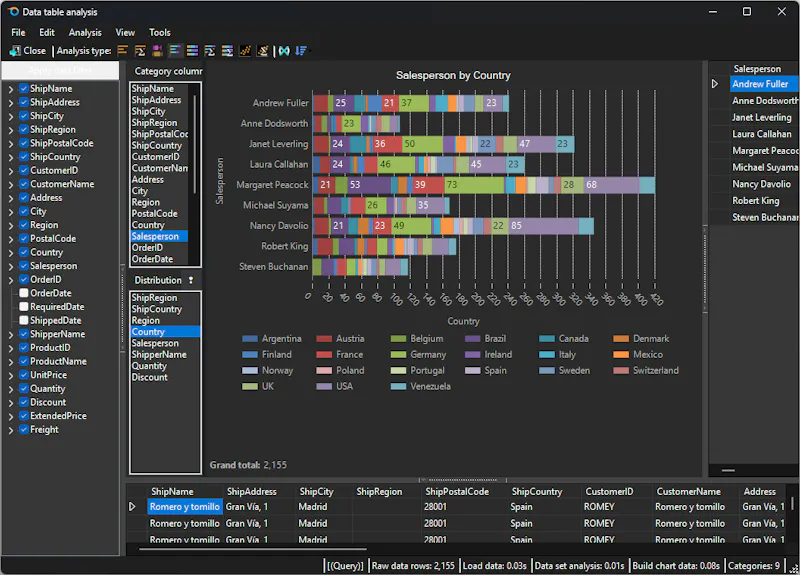The height and width of the screenshot is (575, 800).
Task: Open the Edit menu
Action: (47, 33)
